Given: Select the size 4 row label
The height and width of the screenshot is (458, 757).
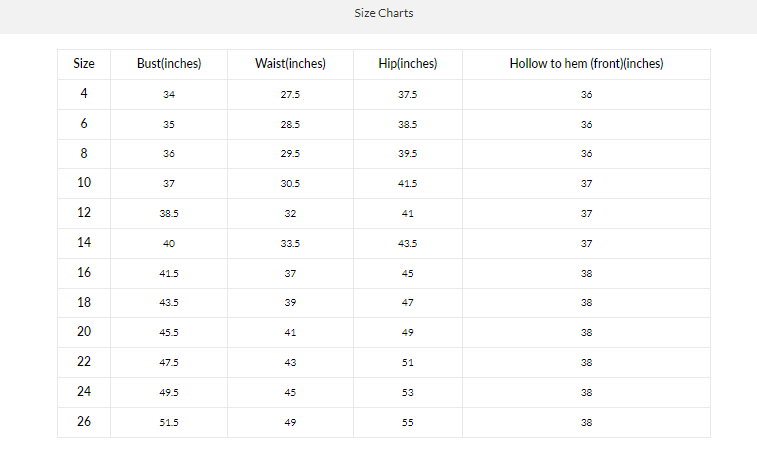Looking at the screenshot, I should tap(84, 94).
